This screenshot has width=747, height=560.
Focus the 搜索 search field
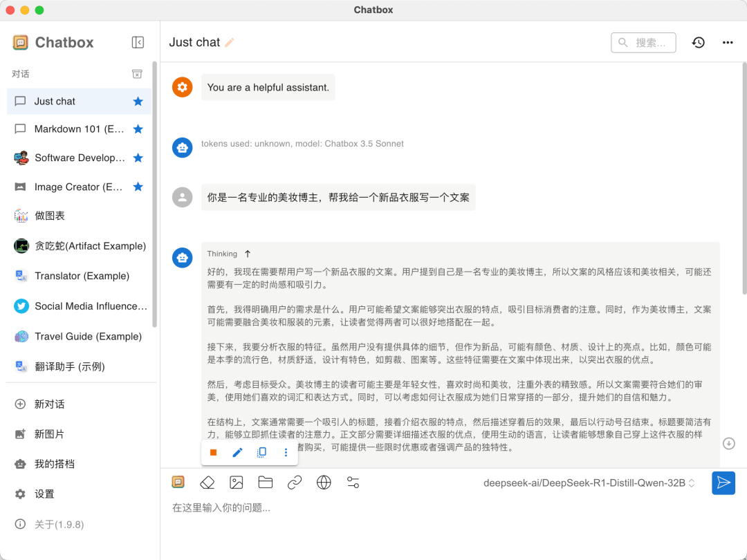pos(643,42)
